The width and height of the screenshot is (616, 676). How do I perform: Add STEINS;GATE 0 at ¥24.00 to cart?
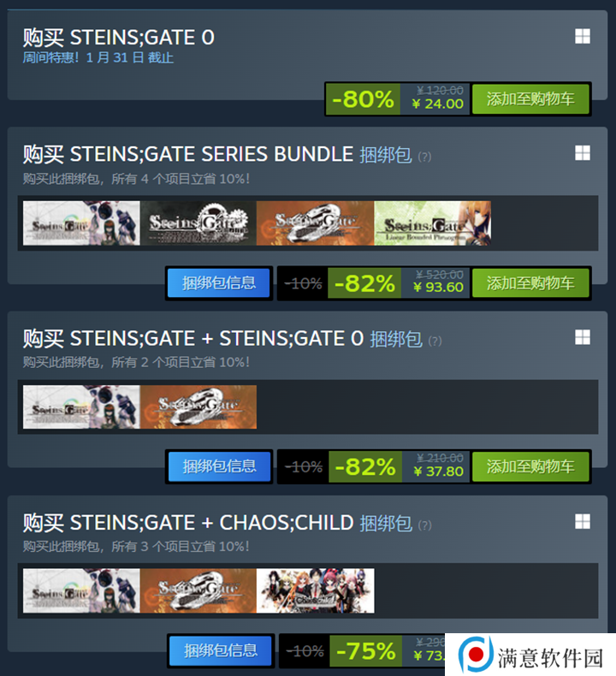(x=530, y=99)
